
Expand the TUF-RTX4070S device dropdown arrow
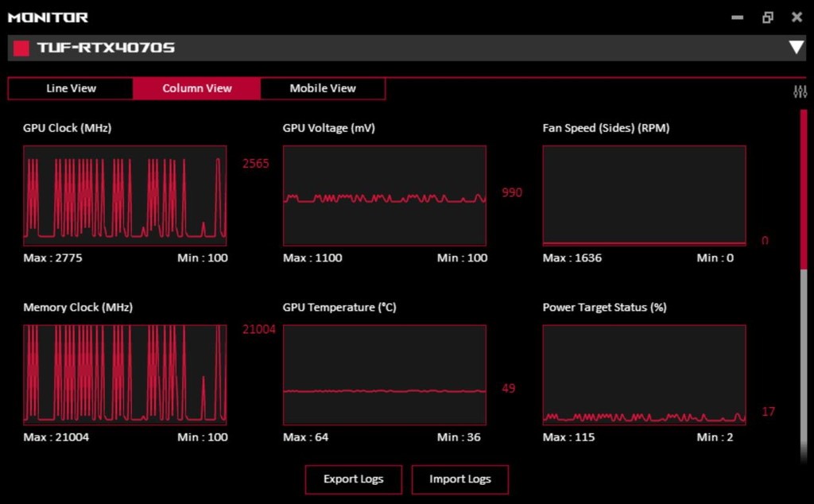pos(797,48)
